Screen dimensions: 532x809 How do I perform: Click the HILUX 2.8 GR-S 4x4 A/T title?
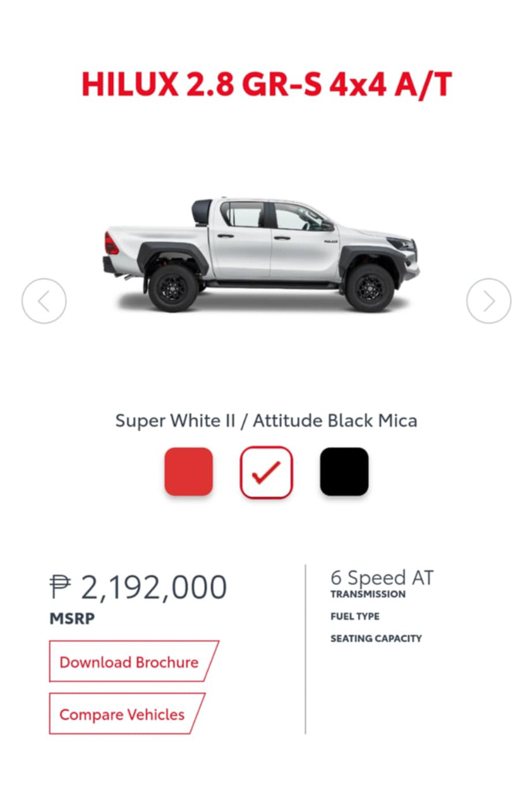pyautogui.click(x=266, y=85)
